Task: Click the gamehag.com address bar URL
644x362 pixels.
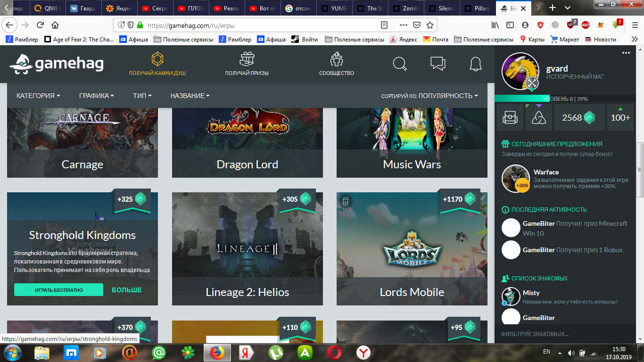Action: (191, 25)
